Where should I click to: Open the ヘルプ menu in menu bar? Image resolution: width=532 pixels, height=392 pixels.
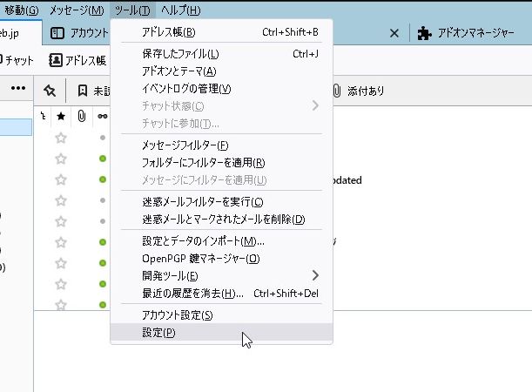point(180,10)
